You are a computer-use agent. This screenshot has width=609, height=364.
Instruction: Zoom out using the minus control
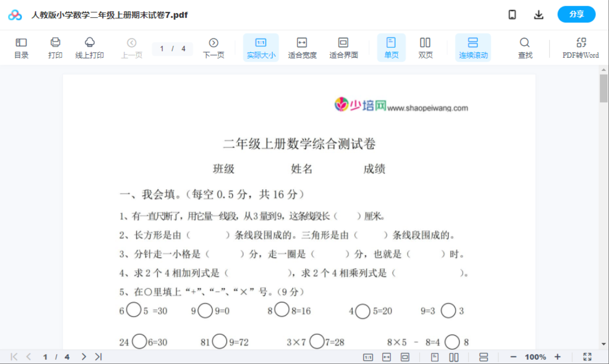pyautogui.click(x=513, y=356)
